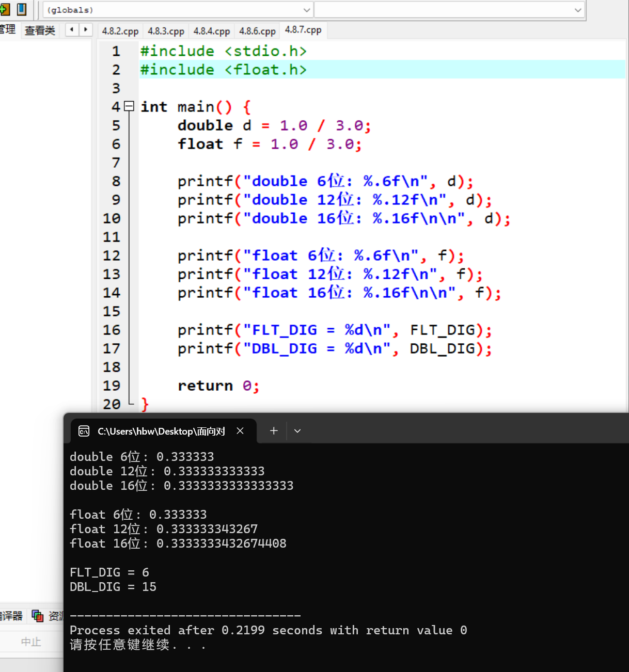This screenshot has height=672, width=629.
Task: Click terminal output 'float 12位: 0.333333343267'
Action: coord(164,529)
